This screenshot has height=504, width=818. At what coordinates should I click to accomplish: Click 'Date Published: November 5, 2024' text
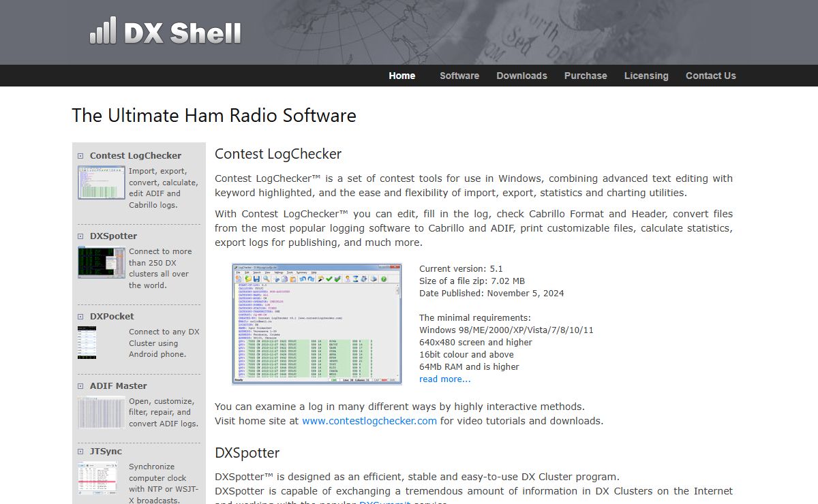point(491,293)
